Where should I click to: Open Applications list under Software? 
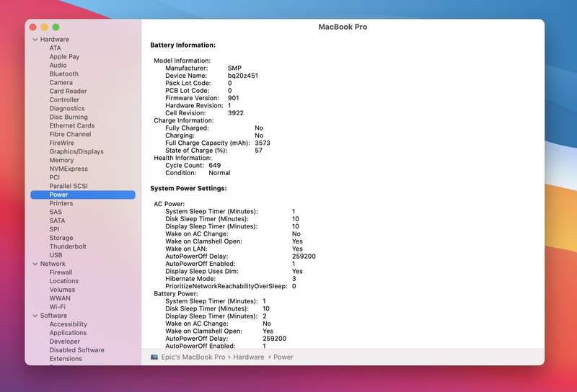[68, 333]
